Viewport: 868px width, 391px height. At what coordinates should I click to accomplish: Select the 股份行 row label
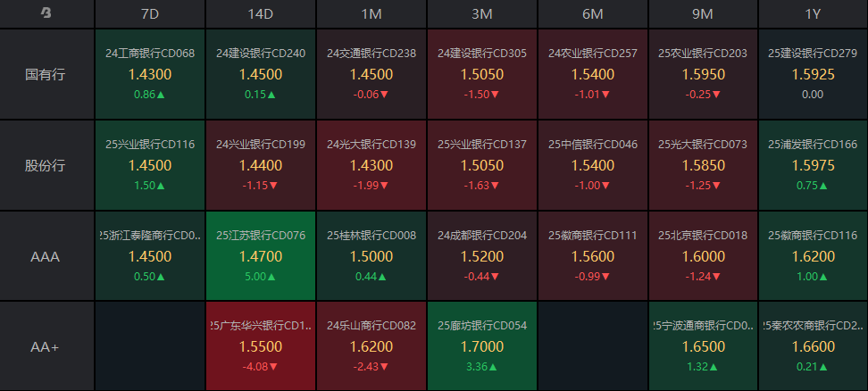pyautogui.click(x=46, y=165)
